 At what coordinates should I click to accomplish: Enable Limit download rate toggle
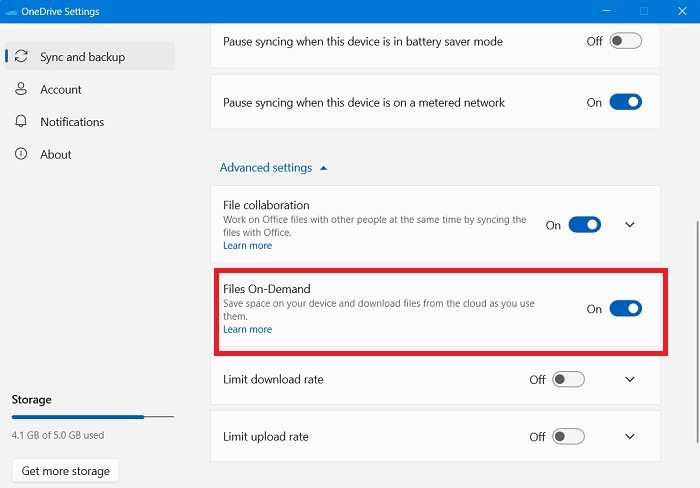coord(568,379)
